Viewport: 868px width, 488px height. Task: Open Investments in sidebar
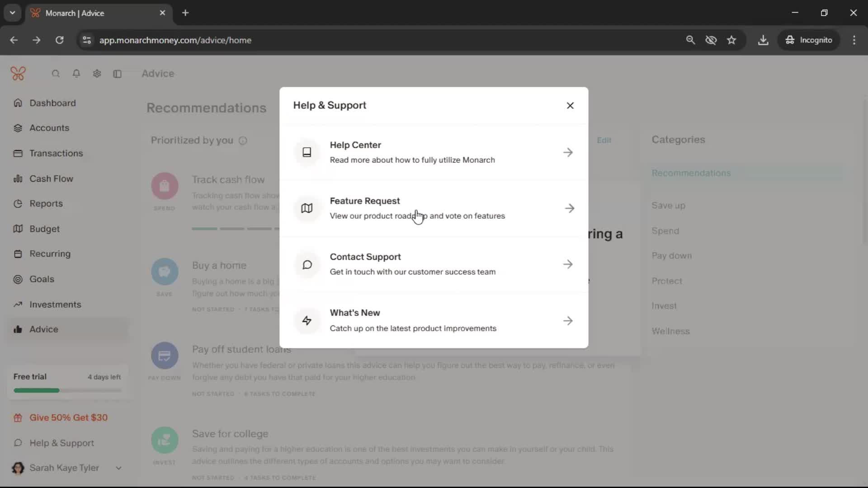pos(55,305)
